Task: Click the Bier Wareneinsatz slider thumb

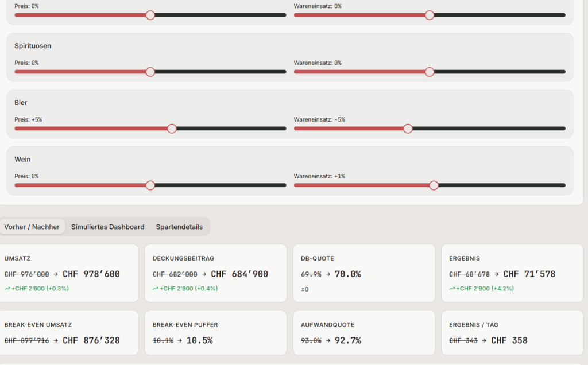Action: [408, 129]
